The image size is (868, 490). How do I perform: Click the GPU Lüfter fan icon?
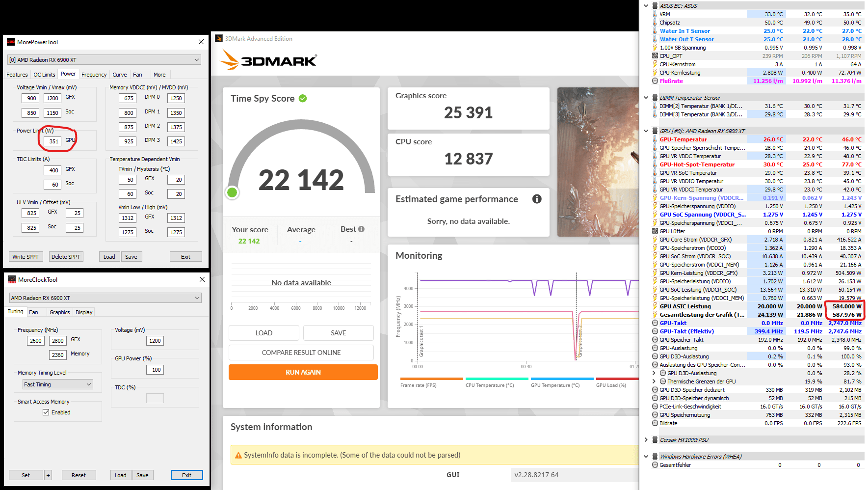[x=655, y=231]
